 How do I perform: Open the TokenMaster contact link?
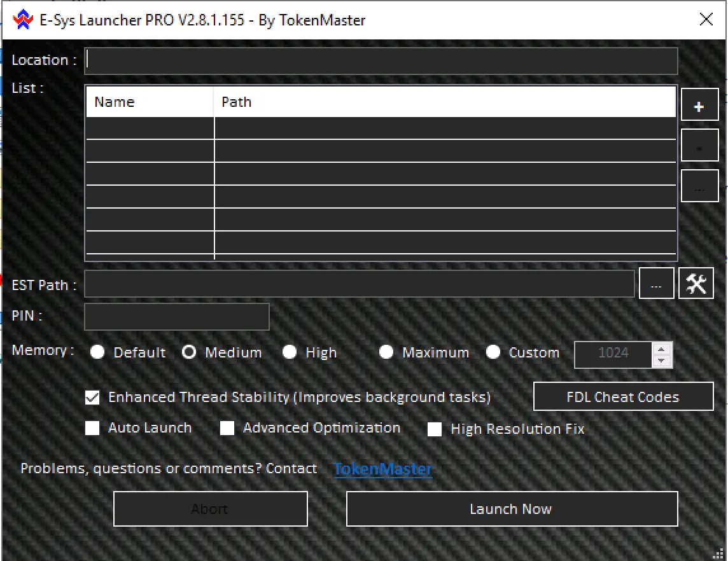click(x=383, y=469)
